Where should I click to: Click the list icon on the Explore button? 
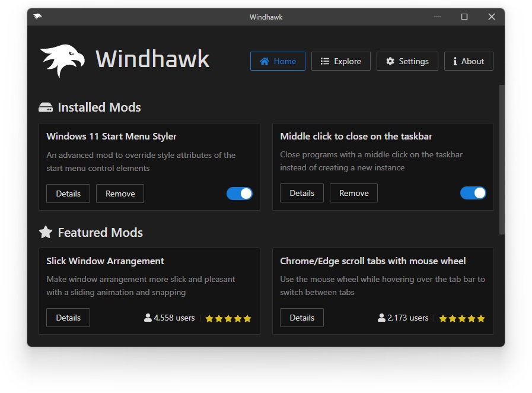(324, 61)
